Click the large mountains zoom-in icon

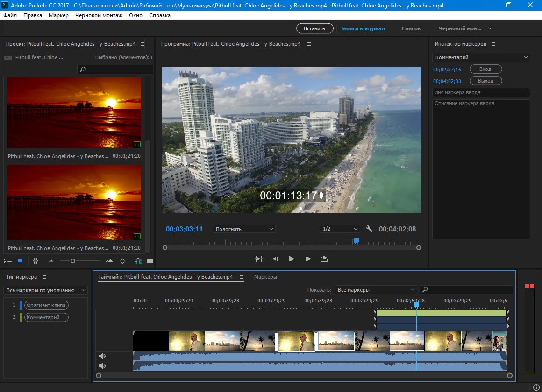click(109, 261)
